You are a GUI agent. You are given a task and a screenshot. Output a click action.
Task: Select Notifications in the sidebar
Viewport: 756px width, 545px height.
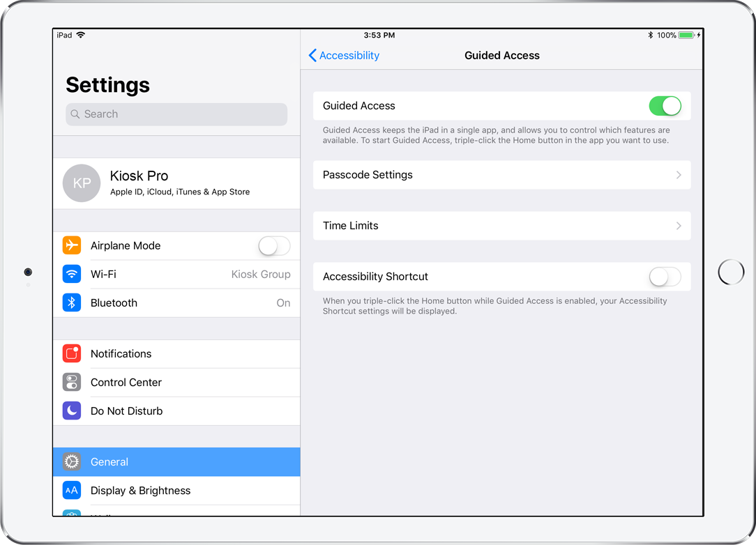pos(176,354)
